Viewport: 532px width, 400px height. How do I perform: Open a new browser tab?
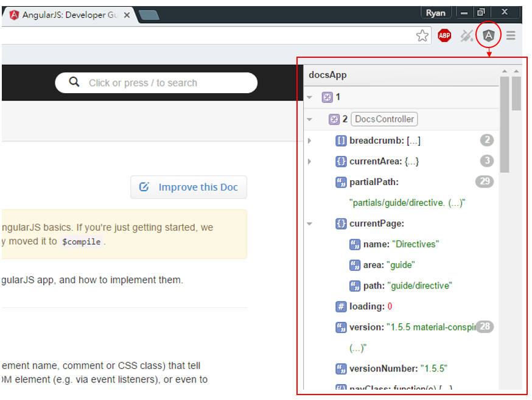pyautogui.click(x=149, y=15)
